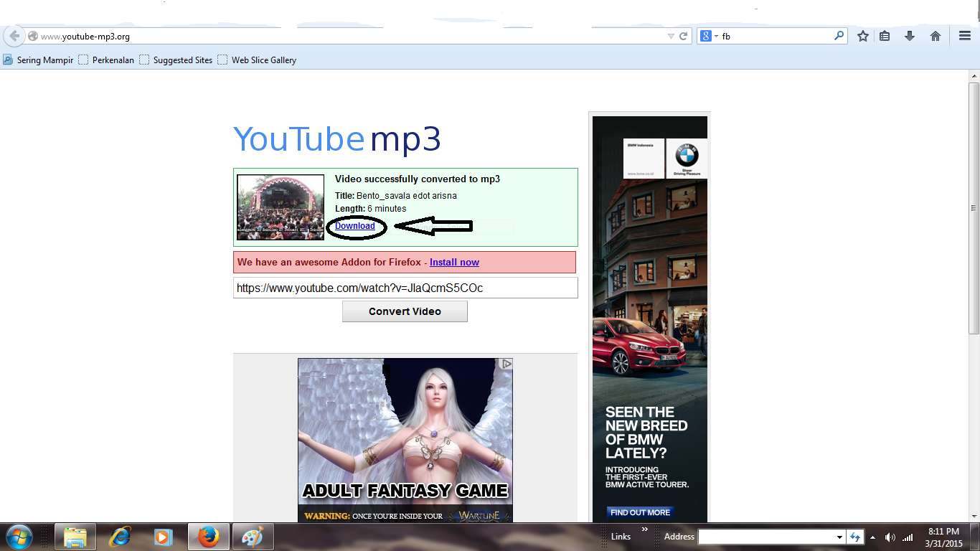This screenshot has height=551, width=980.
Task: Click the globe site identity icon
Action: tap(33, 36)
